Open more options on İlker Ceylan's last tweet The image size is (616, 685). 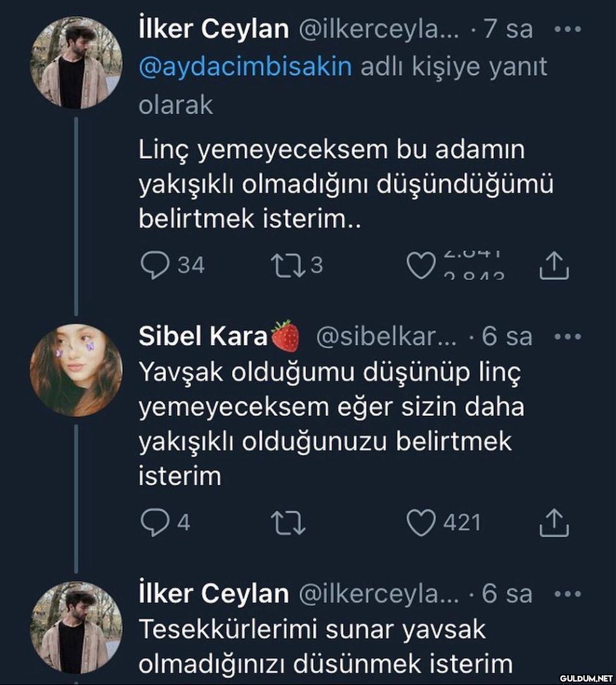tap(567, 593)
